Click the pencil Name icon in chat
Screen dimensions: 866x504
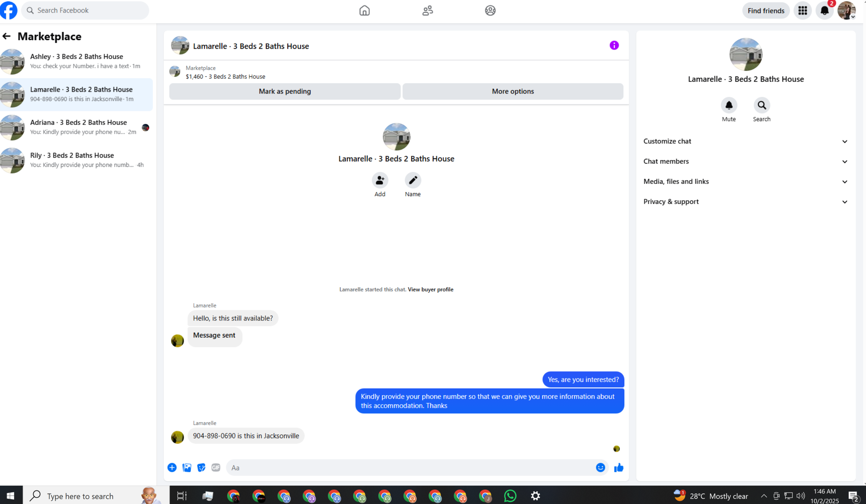pyautogui.click(x=412, y=181)
